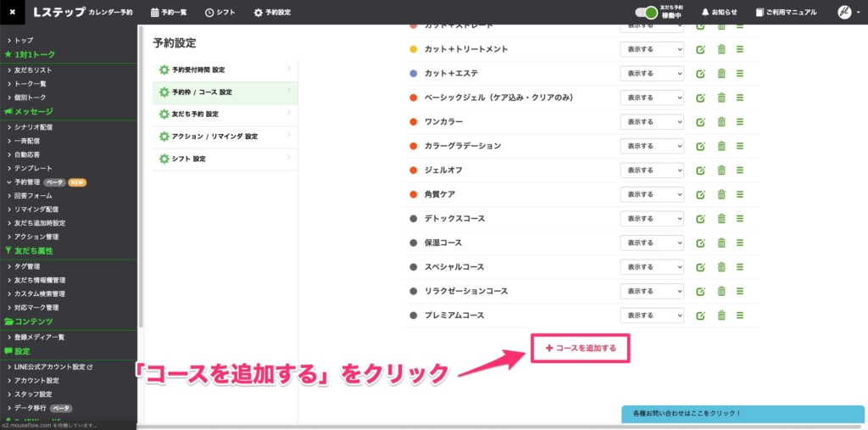
Task: Open display dropdown for カット+エステ
Action: click(652, 74)
